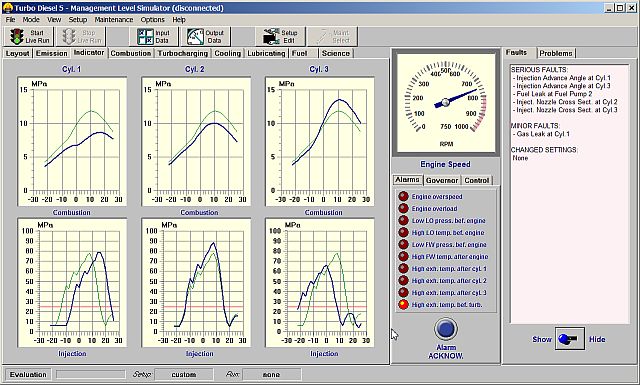Image resolution: width=640 pixels, height=385 pixels.
Task: Click the Run field showing none
Action: (x=271, y=374)
